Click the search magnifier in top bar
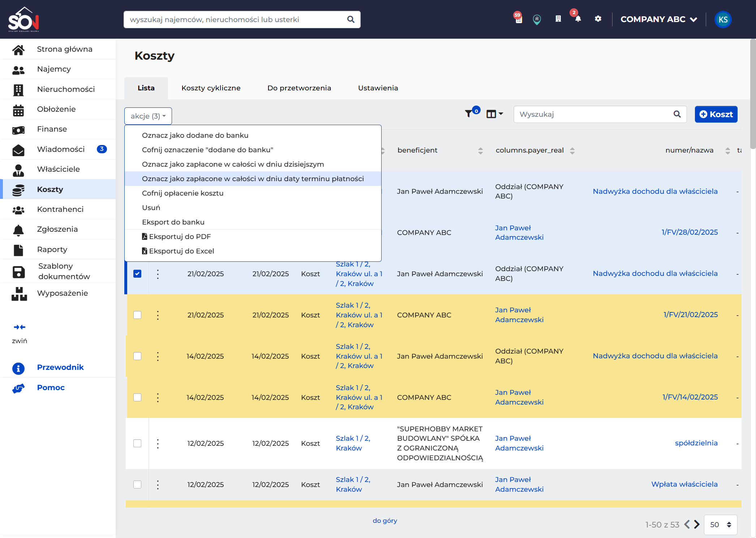Image resolution: width=756 pixels, height=538 pixels. [x=351, y=20]
